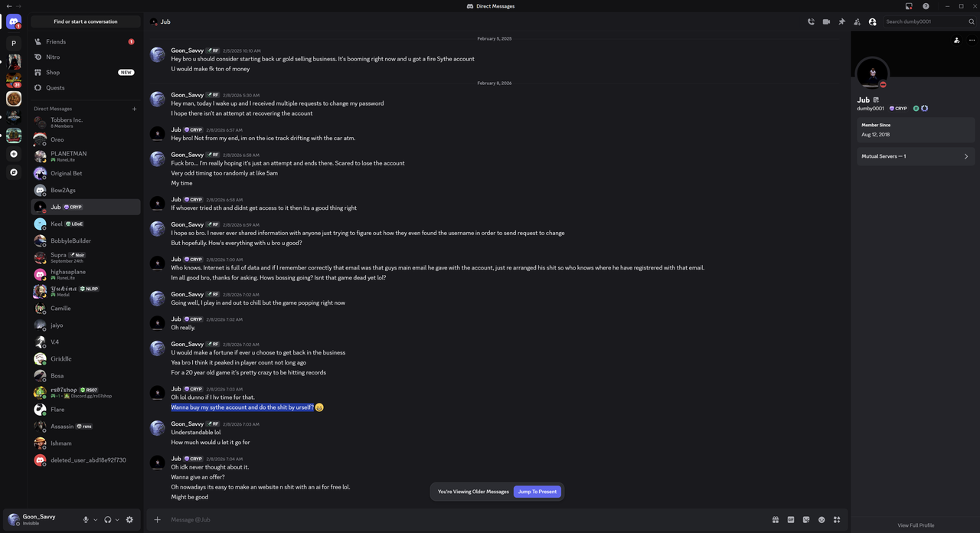Open View Full Profile
The image size is (980, 533).
(916, 525)
